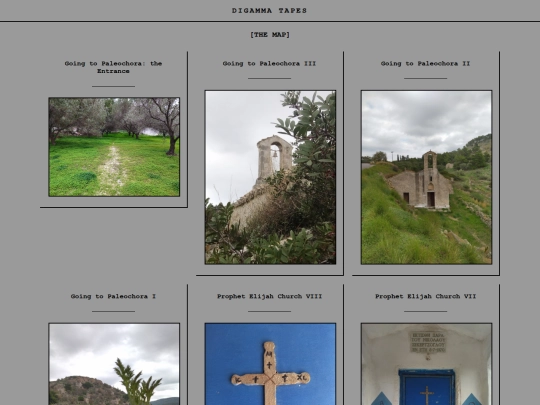Open 'Going to Paleochora III' title

269,63
